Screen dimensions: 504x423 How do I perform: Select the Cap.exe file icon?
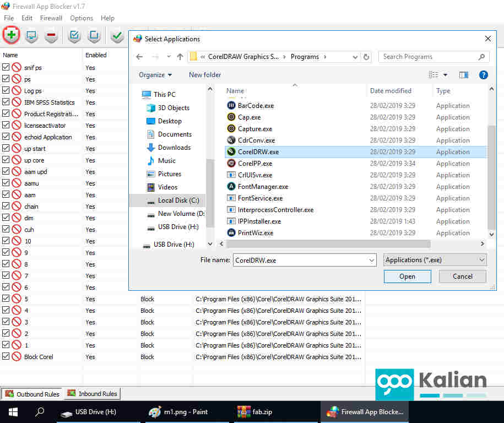pyautogui.click(x=231, y=117)
